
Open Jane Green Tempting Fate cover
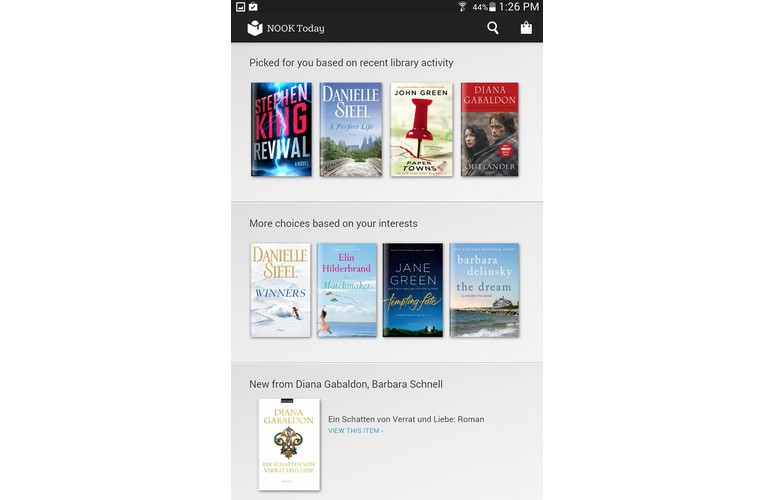pyautogui.click(x=413, y=290)
